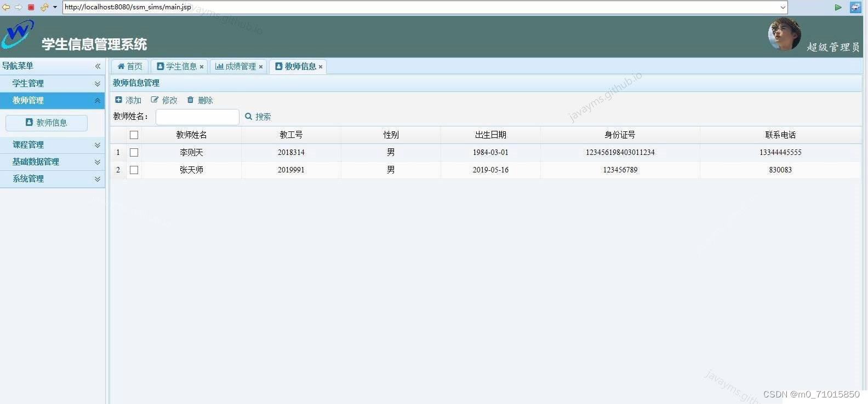Click birth date 2019-05-16
Viewport: 868px width, 404px height.
pos(490,170)
